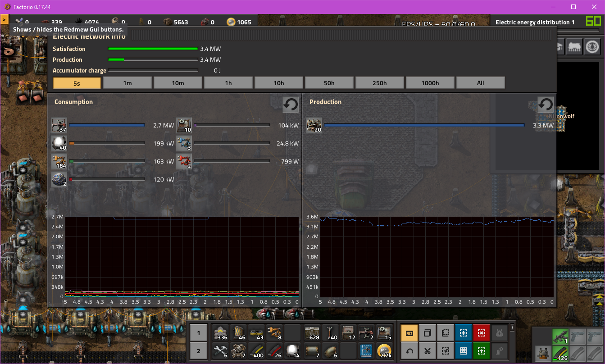Select the blue Blueprint shortcut
This screenshot has width=605, height=364.
click(x=464, y=333)
